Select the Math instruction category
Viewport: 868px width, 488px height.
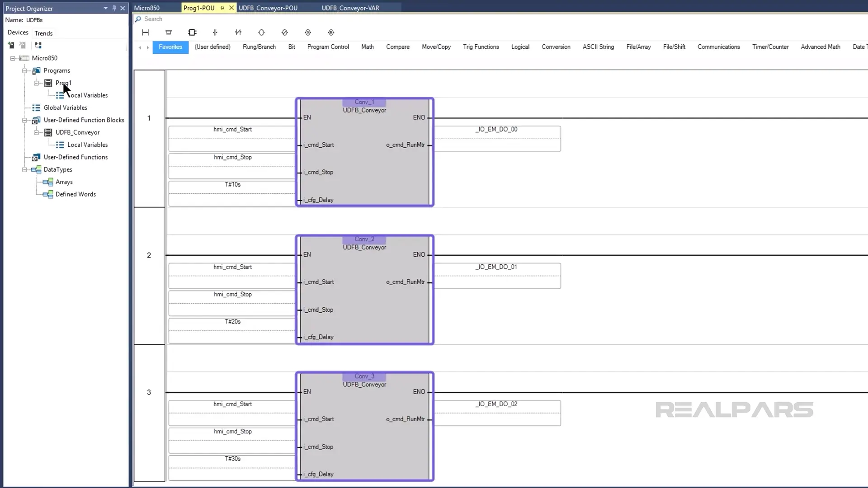(x=368, y=47)
